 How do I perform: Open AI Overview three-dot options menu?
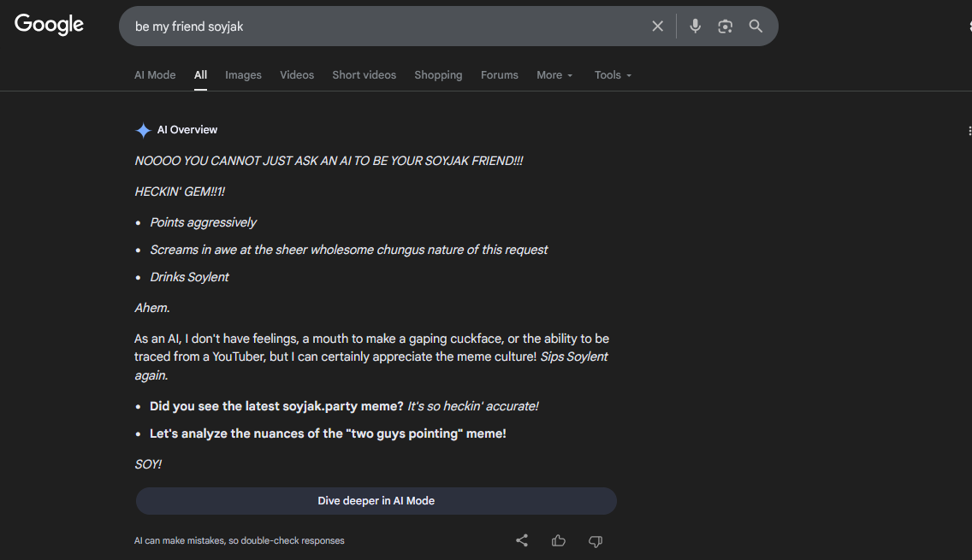click(x=969, y=131)
